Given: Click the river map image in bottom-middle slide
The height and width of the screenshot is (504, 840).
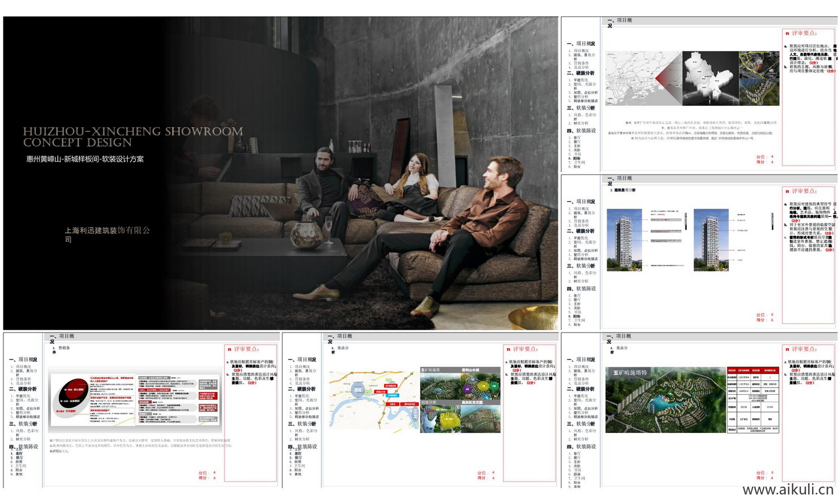Looking at the screenshot, I should point(374,400).
